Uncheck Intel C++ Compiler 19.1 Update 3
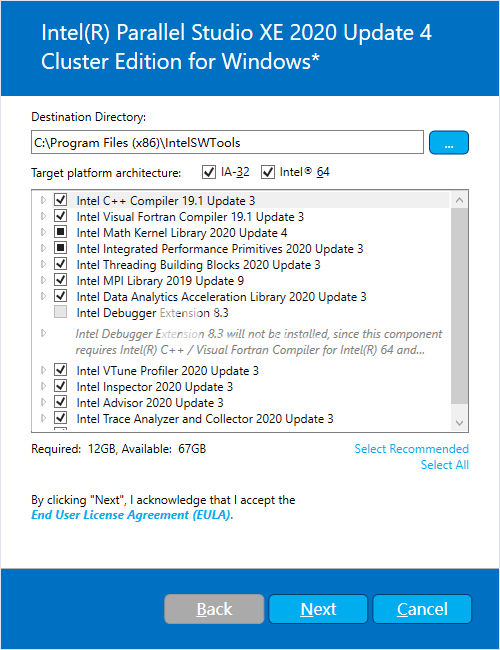 click(61, 200)
